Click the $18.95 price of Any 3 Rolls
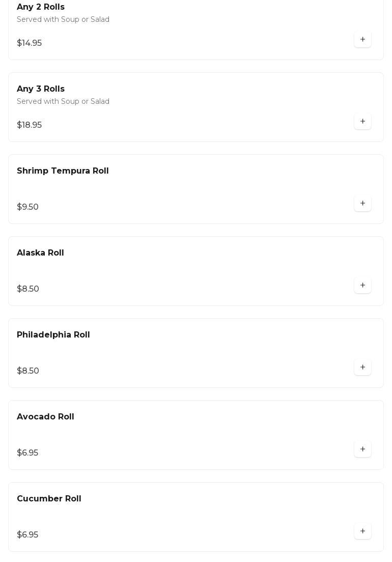Screen dimensions: 392x562 (x=29, y=125)
